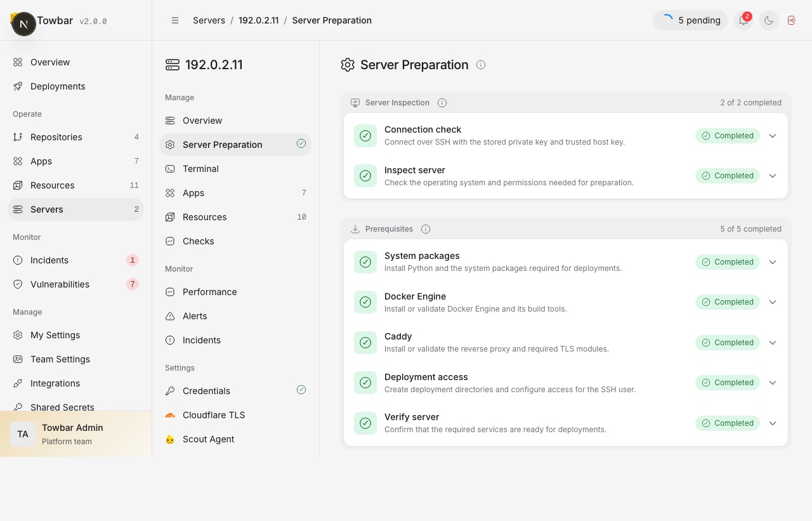Viewport: 812px width, 521px height.
Task: Expand the Connection check step
Action: point(773,136)
